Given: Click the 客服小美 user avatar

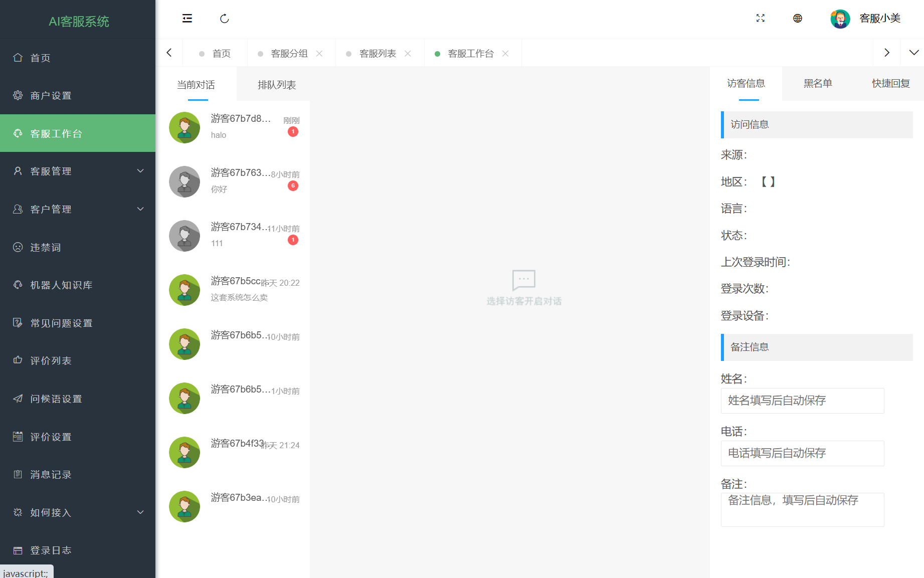Looking at the screenshot, I should point(840,19).
